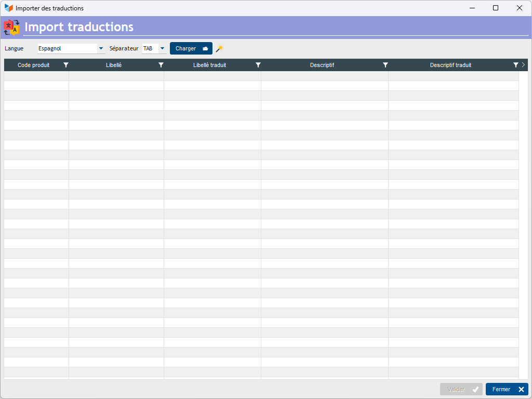Click the Libellé traduit column header label
The width and height of the screenshot is (532, 399).
tap(209, 65)
